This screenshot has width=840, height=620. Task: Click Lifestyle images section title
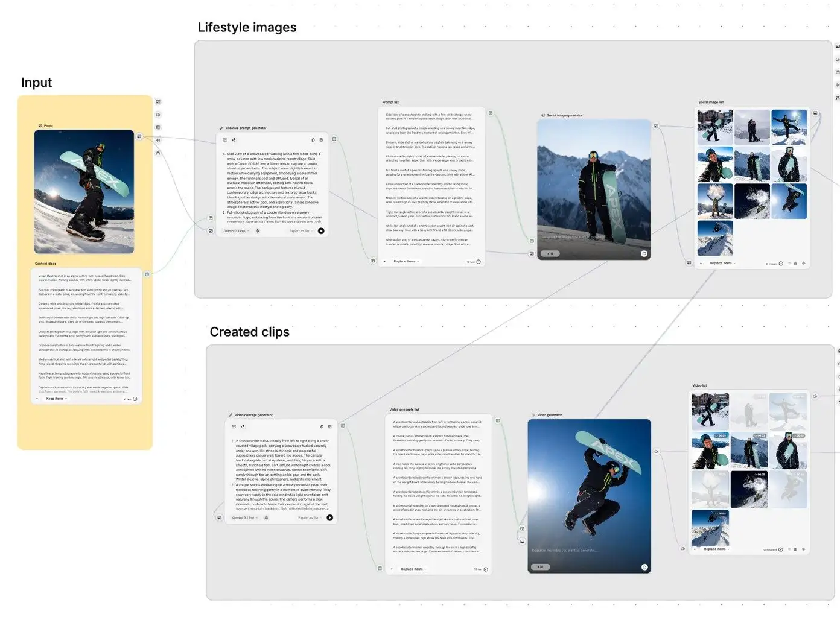[247, 27]
